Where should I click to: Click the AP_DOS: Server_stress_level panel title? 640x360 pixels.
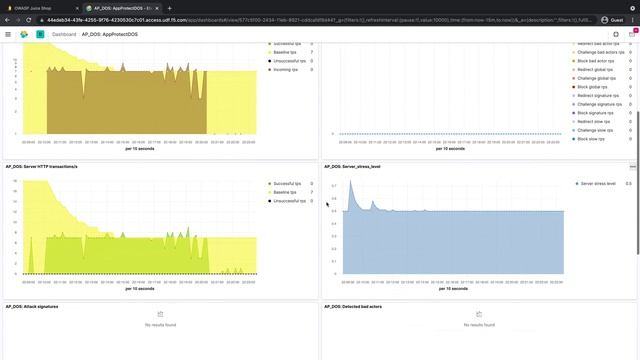352,167
